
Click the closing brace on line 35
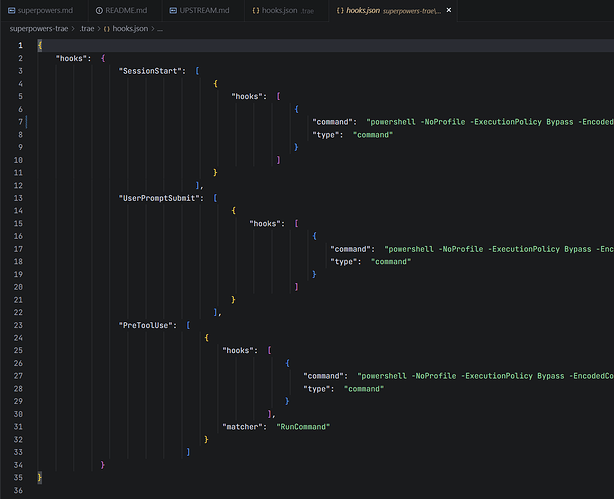point(40,477)
